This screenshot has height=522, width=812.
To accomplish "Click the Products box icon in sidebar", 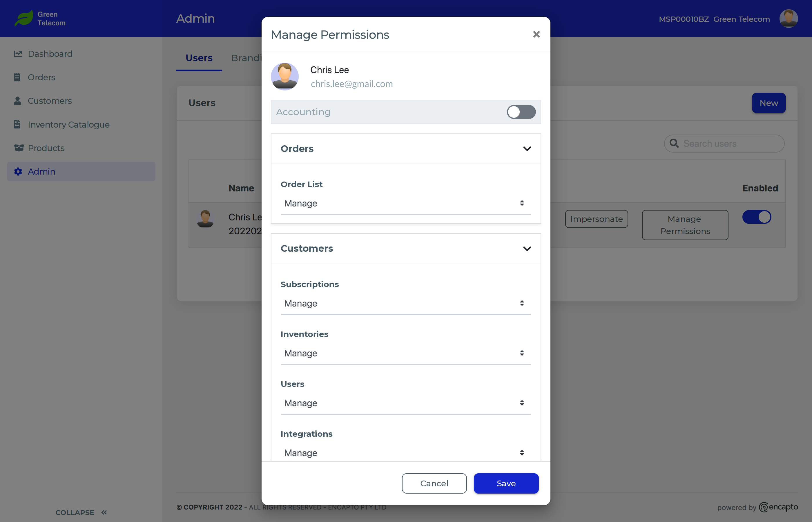I will point(19,148).
